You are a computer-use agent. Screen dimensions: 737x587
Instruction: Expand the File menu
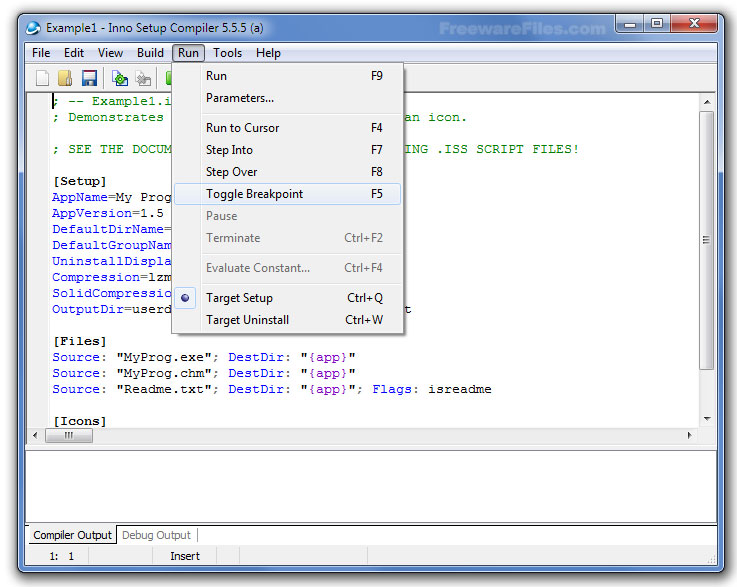(41, 53)
